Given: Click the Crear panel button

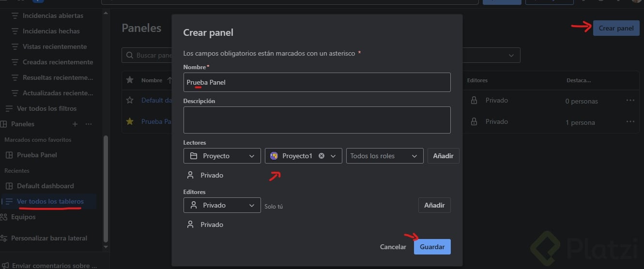Looking at the screenshot, I should tap(616, 28).
